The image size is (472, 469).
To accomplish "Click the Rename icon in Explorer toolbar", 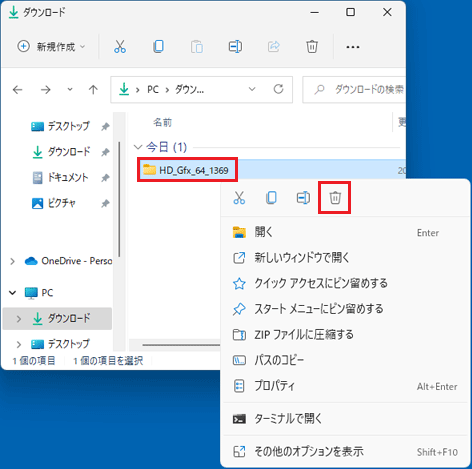I will pos(235,46).
